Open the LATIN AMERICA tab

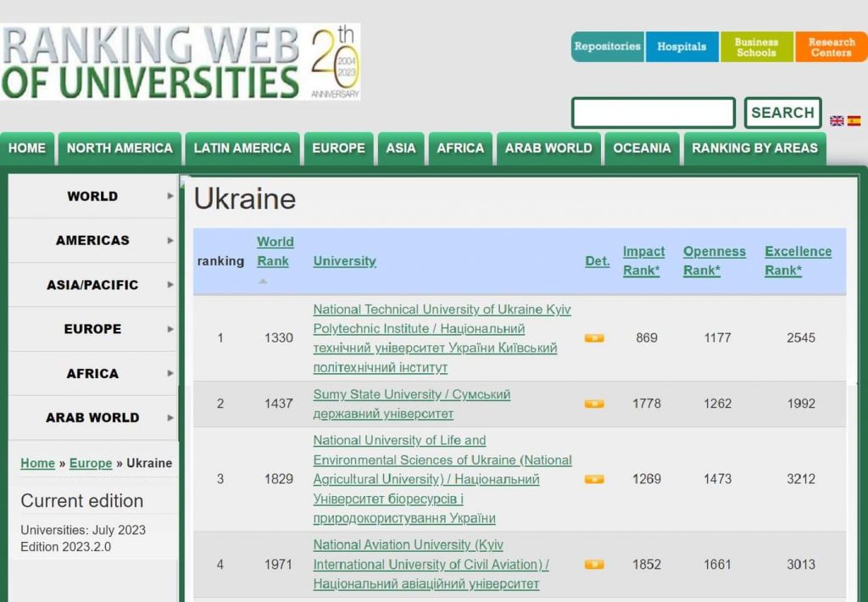[242, 148]
